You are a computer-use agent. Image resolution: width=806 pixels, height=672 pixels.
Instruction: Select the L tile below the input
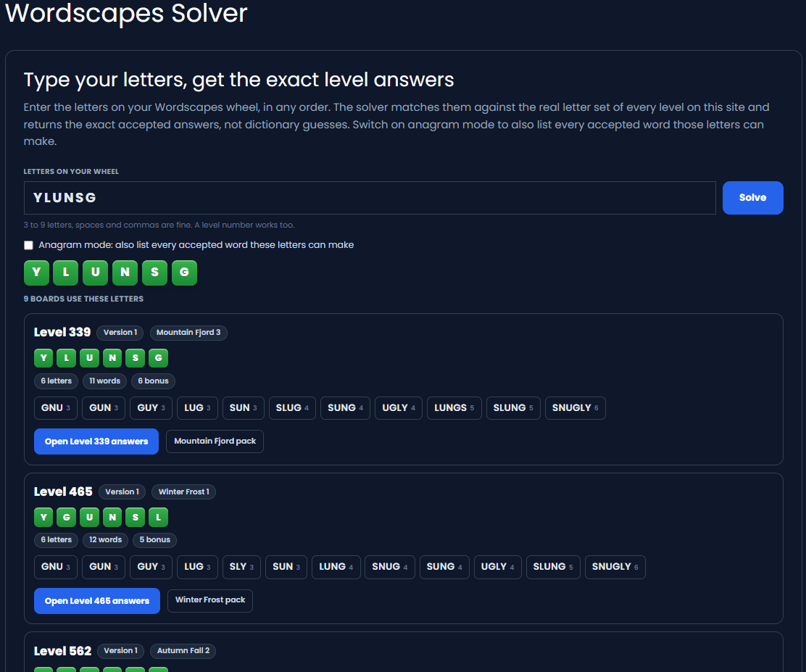(x=66, y=273)
